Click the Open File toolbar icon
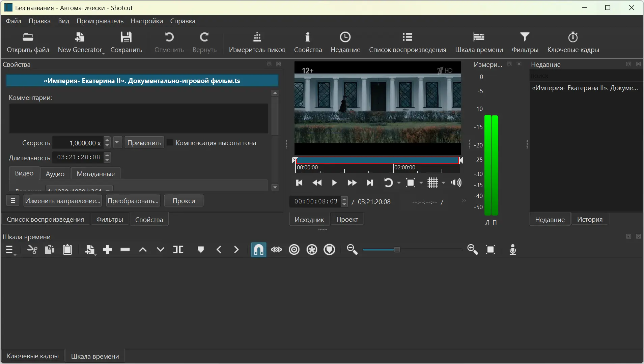Screen dimensions: 644x364 pos(28,37)
